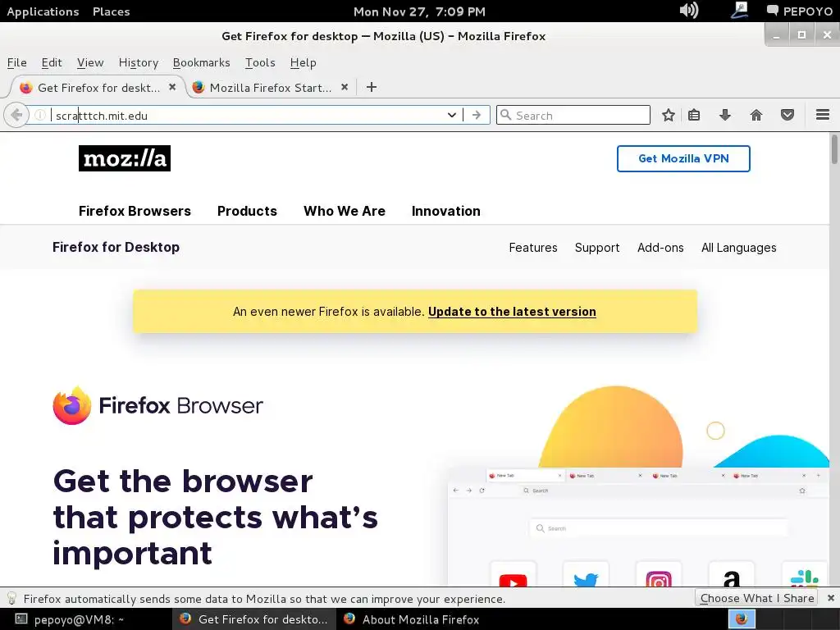840x630 pixels.
Task: Switch to pepoyo@VM8 terminal in taskbar
Action: 70,619
